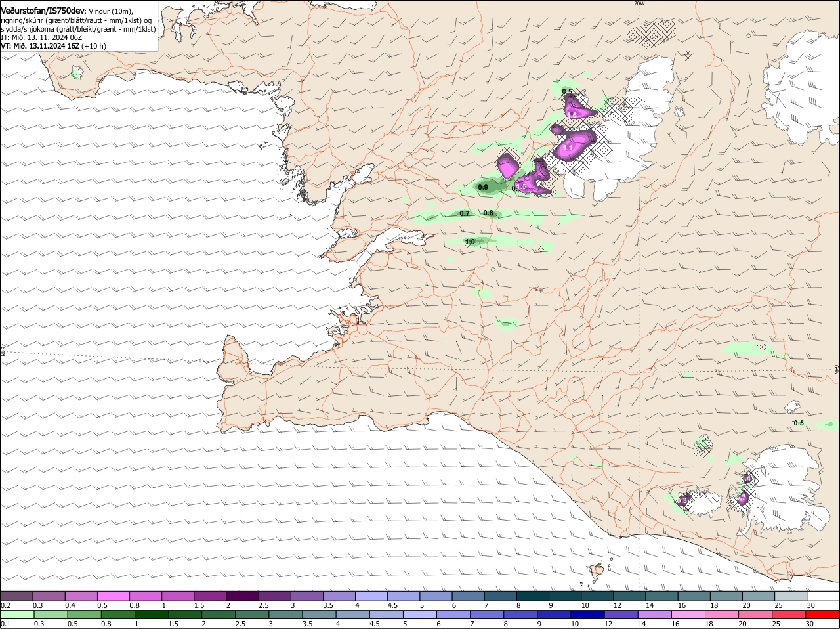Click the '20W' longitude label at top
The width and height of the screenshot is (840, 629).
[x=639, y=3]
